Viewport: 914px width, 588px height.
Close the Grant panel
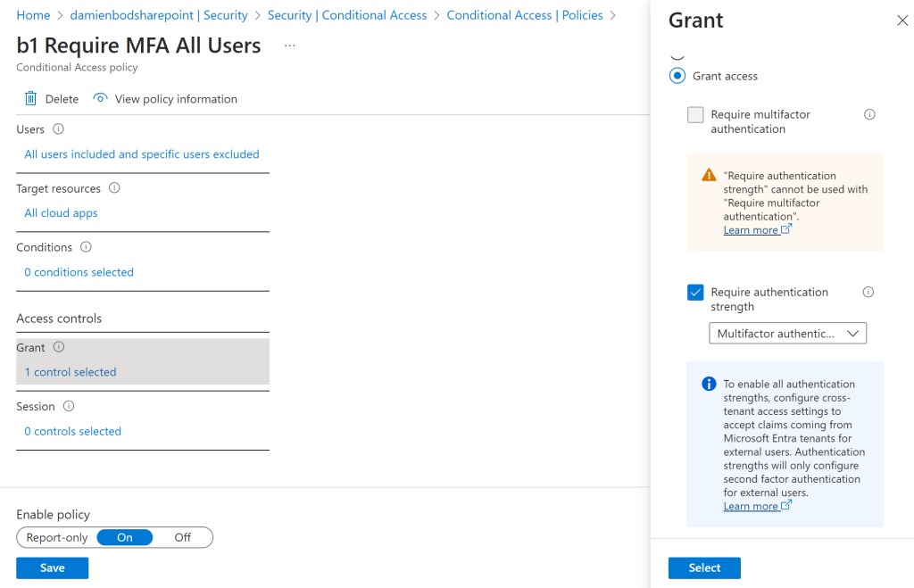click(x=901, y=20)
